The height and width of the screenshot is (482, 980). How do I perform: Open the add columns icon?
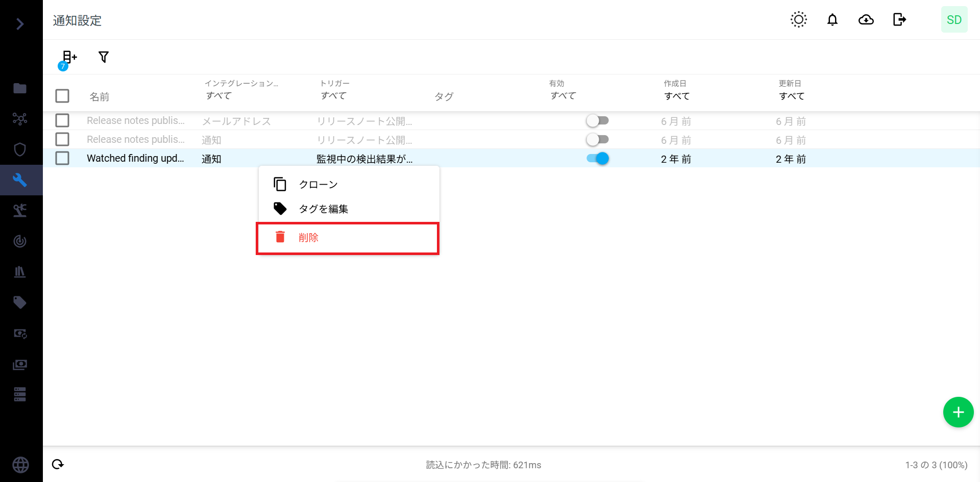tap(69, 57)
